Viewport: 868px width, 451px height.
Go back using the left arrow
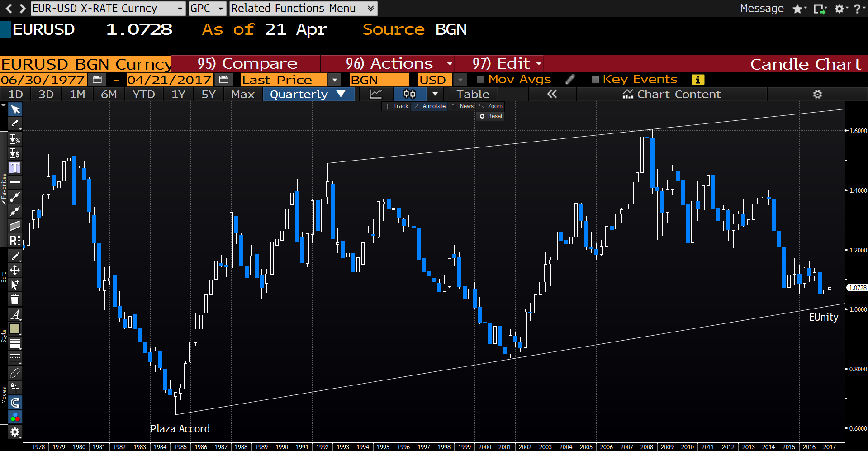(9, 8)
